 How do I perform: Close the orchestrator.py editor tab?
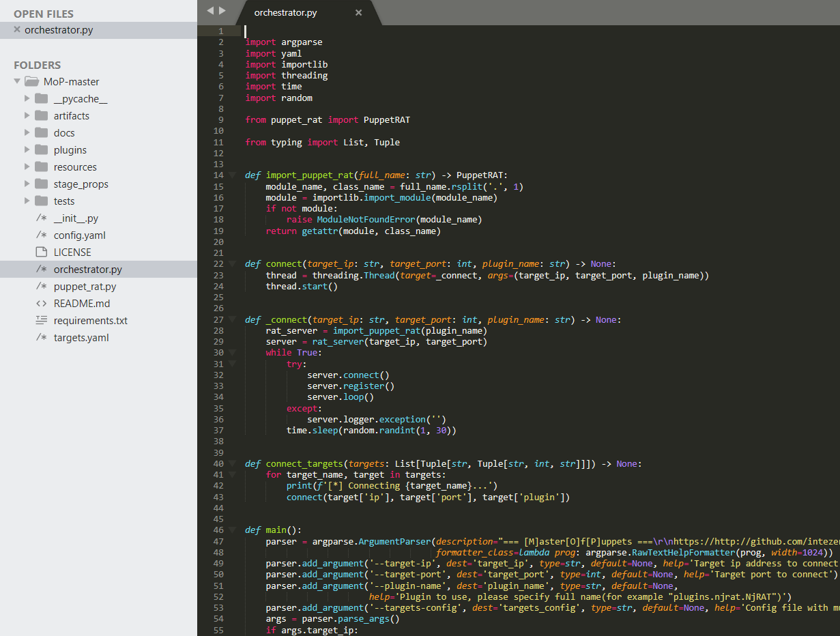point(358,13)
